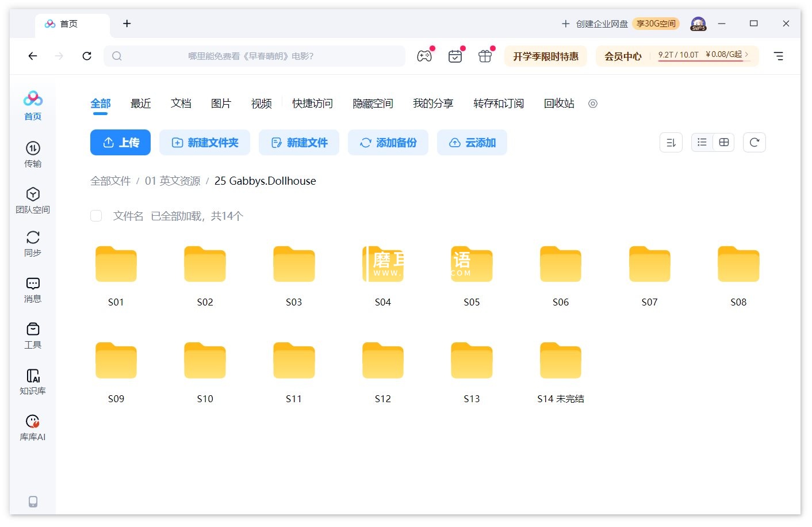The image size is (812, 527).
Task: Open the sort order options icon
Action: tap(671, 142)
